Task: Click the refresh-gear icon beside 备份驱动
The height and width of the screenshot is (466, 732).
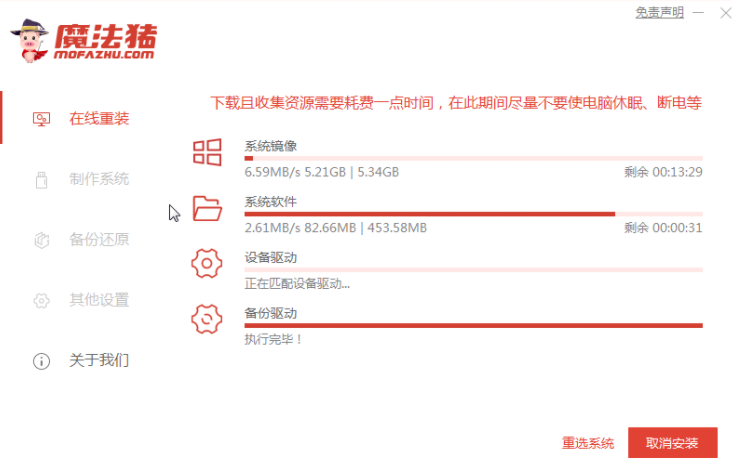Action: 207,320
